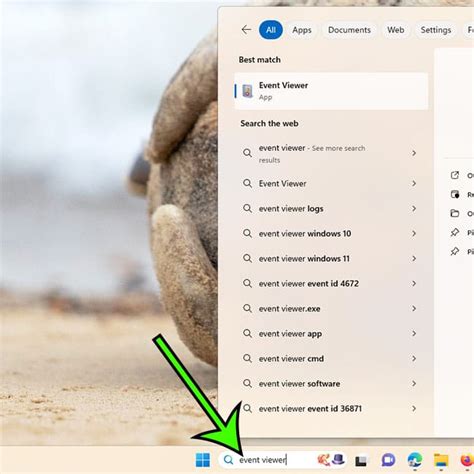Switch to the Apps filter tab
This screenshot has width=474, height=474.
tap(302, 30)
